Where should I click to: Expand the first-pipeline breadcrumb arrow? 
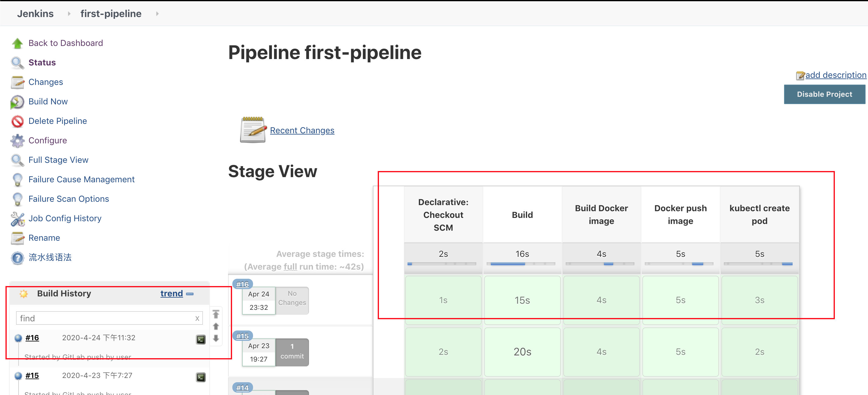tap(157, 14)
